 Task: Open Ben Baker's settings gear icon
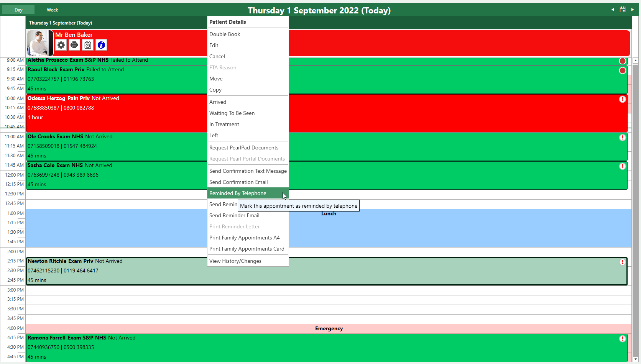61,45
